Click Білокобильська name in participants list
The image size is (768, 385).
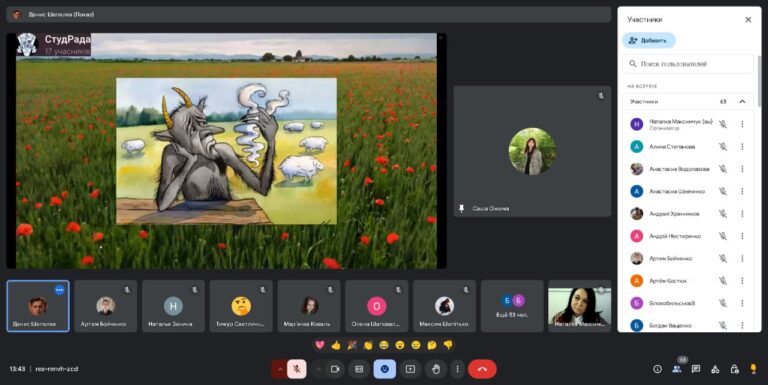click(x=672, y=303)
